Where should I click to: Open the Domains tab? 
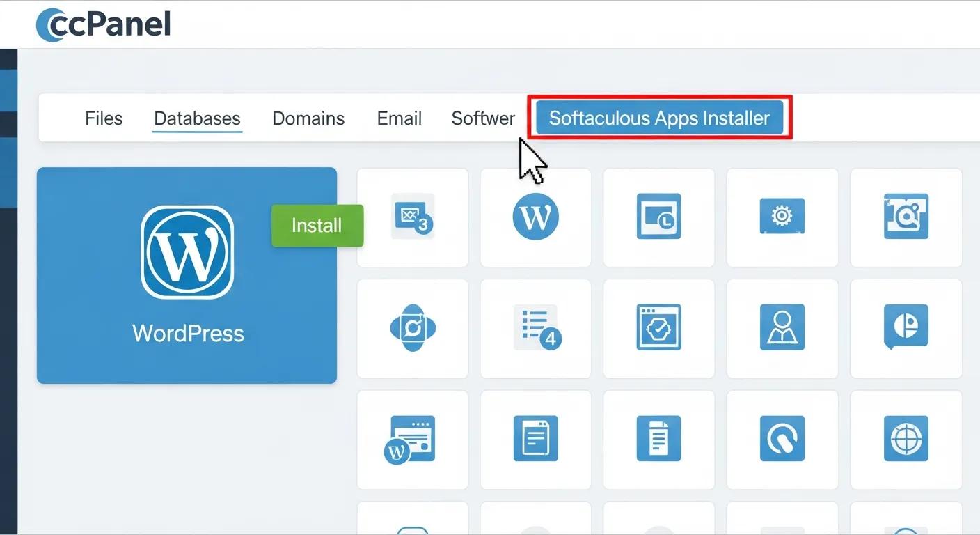coord(308,118)
